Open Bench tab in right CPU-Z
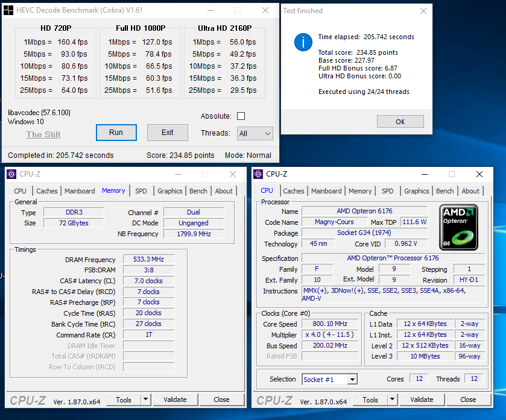 [x=445, y=191]
